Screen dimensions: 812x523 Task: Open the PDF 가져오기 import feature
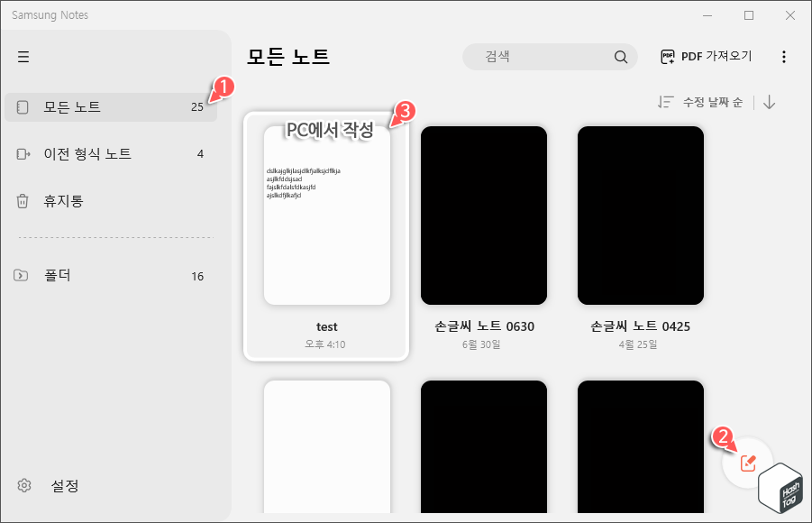[706, 56]
